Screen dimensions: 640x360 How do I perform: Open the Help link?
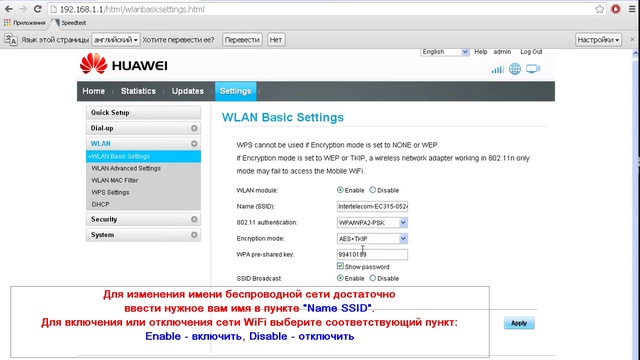pos(481,52)
